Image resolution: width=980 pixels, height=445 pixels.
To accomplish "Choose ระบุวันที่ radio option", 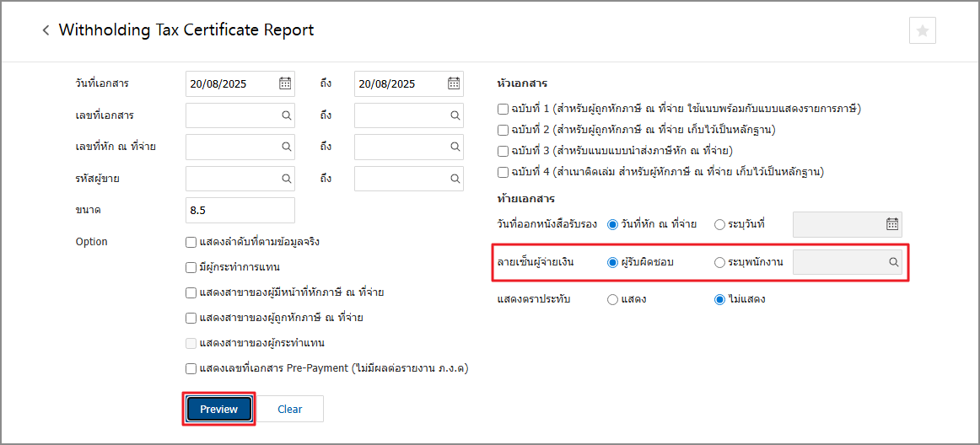I will coord(719,224).
